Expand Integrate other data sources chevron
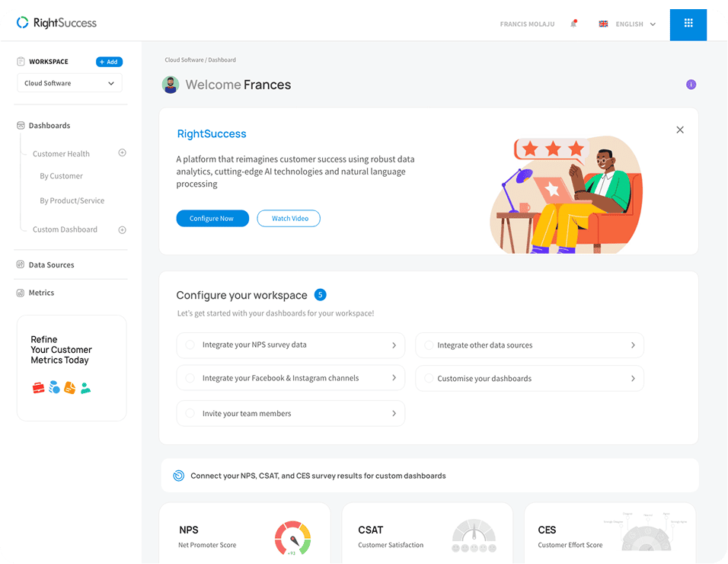Image resolution: width=728 pixels, height=564 pixels. 632,345
